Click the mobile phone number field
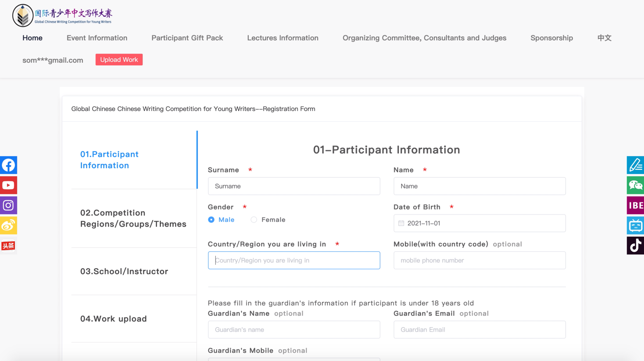This screenshot has width=644, height=361. coord(480,260)
